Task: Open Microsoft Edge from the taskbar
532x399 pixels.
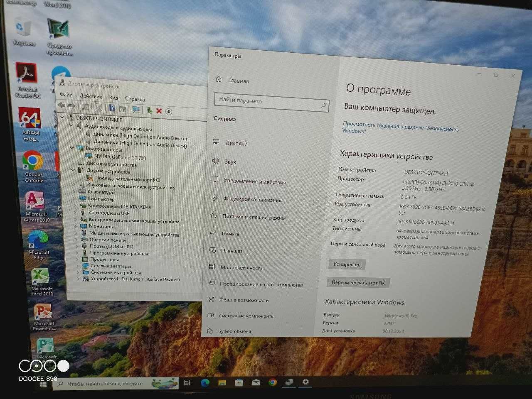Action: [x=204, y=383]
